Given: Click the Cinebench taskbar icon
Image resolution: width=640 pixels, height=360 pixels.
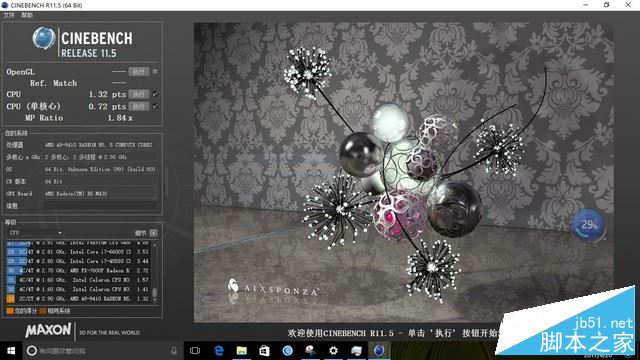Looking at the screenshot, I should point(379,351).
